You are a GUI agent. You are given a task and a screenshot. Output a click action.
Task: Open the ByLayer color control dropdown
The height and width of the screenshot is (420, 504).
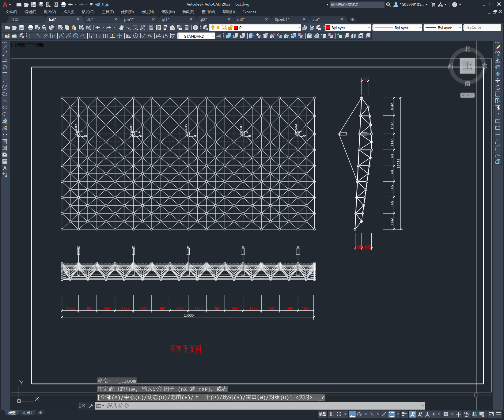(x=348, y=28)
